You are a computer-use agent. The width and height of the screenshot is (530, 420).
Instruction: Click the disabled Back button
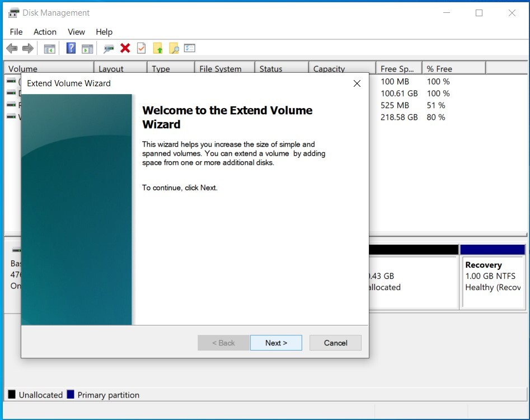click(223, 343)
